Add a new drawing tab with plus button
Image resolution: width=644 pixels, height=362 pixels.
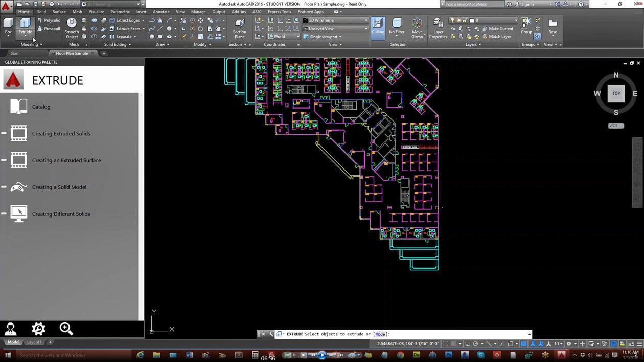(x=104, y=53)
